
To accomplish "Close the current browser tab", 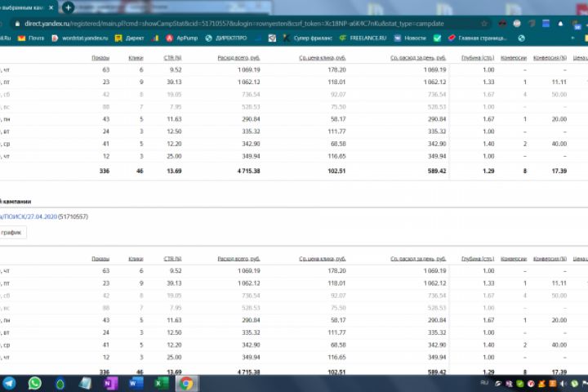I will click(x=51, y=7).
